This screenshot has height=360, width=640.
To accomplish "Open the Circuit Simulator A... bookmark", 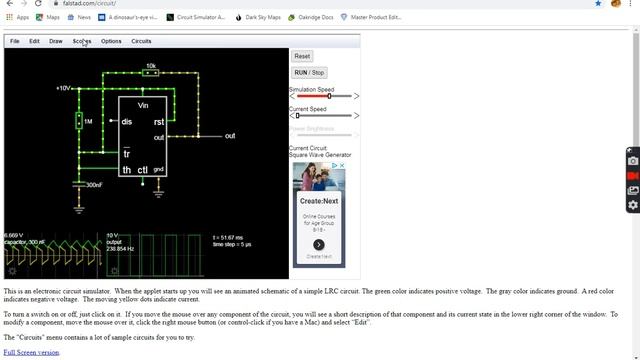I will pyautogui.click(x=196, y=17).
